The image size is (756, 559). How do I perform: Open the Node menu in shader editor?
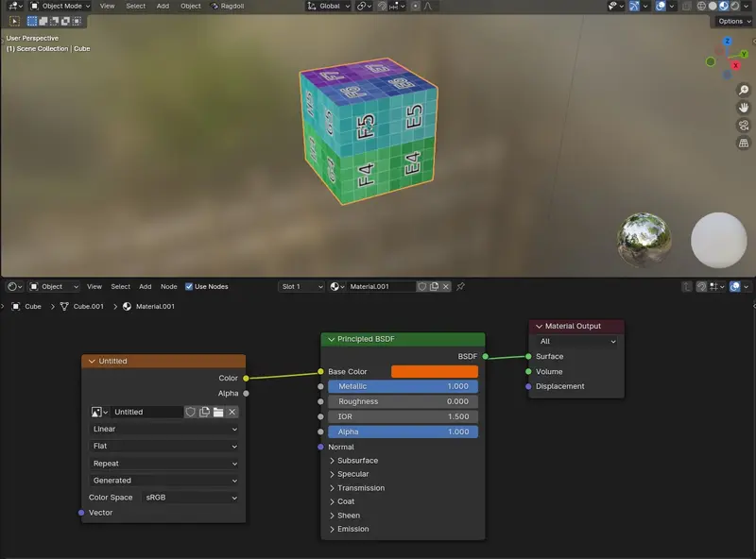click(168, 286)
